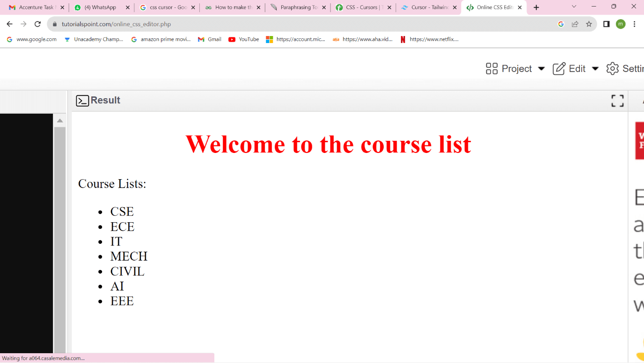Expand the Project dropdown arrow

542,68
